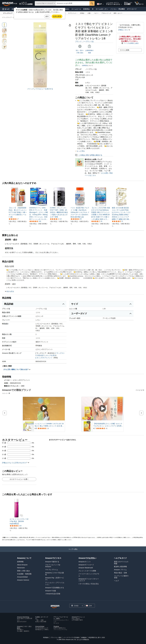Image resolution: width=146 pixels, height=644 pixels.
Task: Open the search category dropdown
Action: [x=45, y=4]
